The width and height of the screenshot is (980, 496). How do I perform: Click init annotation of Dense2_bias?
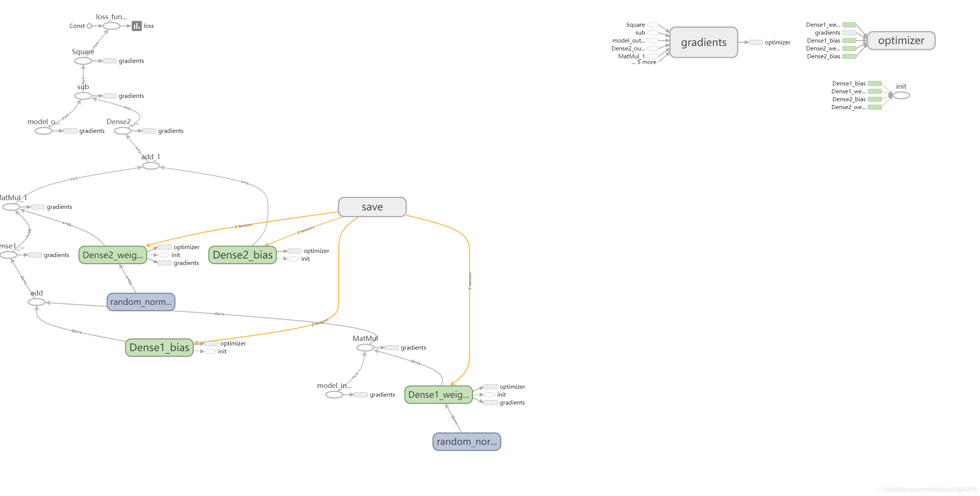[299, 259]
